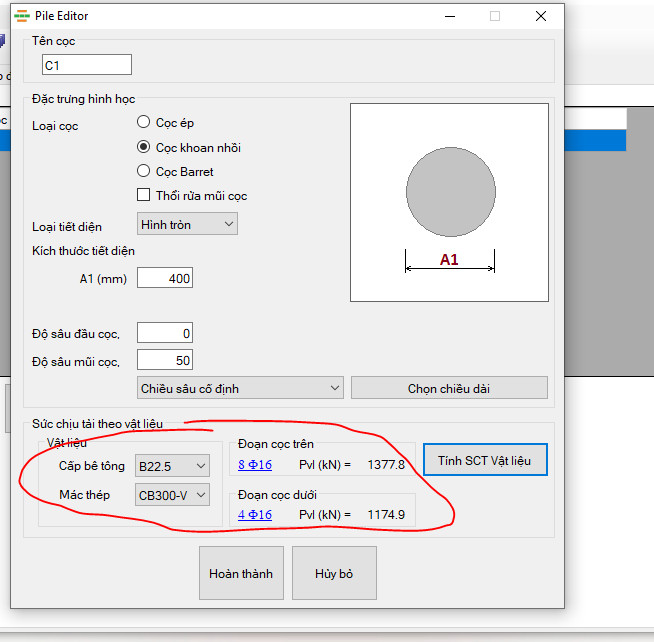Click the Độ sâu đầu cọc field

(x=165, y=333)
